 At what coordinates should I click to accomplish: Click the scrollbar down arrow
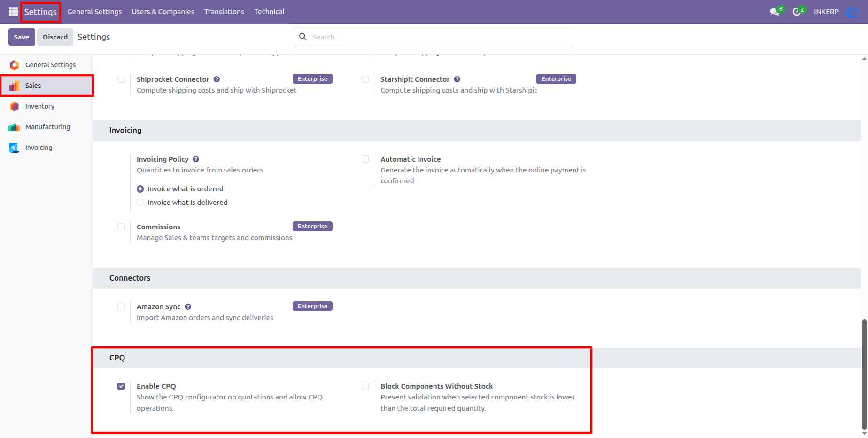(x=864, y=434)
